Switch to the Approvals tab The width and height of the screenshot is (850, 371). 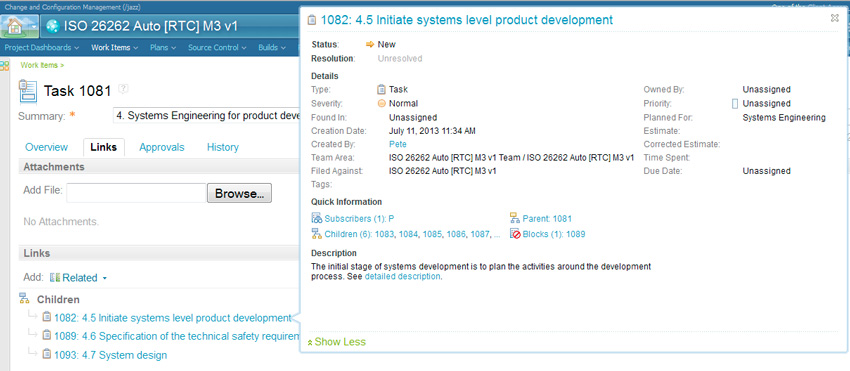pyautogui.click(x=162, y=147)
